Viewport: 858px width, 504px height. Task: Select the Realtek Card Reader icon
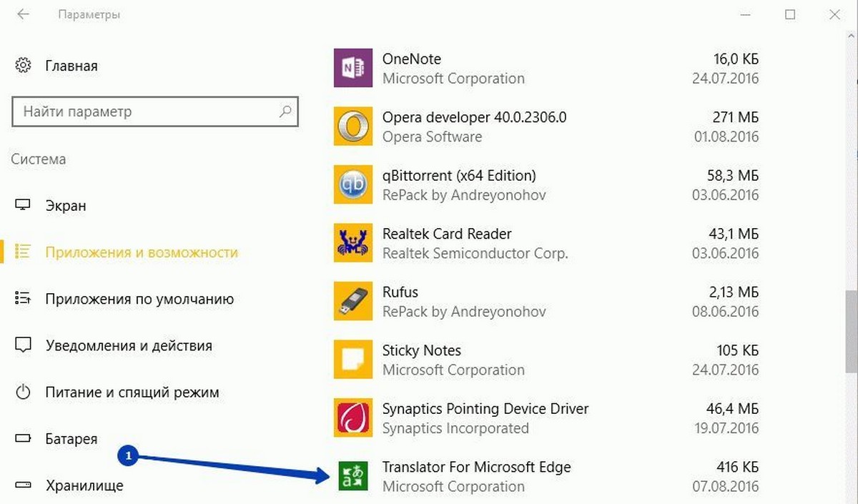pyautogui.click(x=354, y=243)
